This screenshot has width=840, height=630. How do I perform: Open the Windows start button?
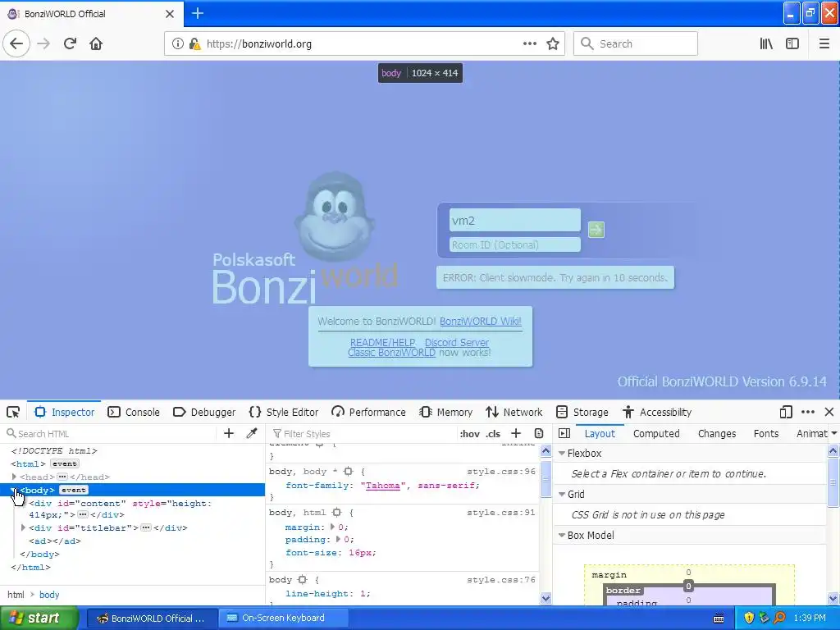(39, 618)
